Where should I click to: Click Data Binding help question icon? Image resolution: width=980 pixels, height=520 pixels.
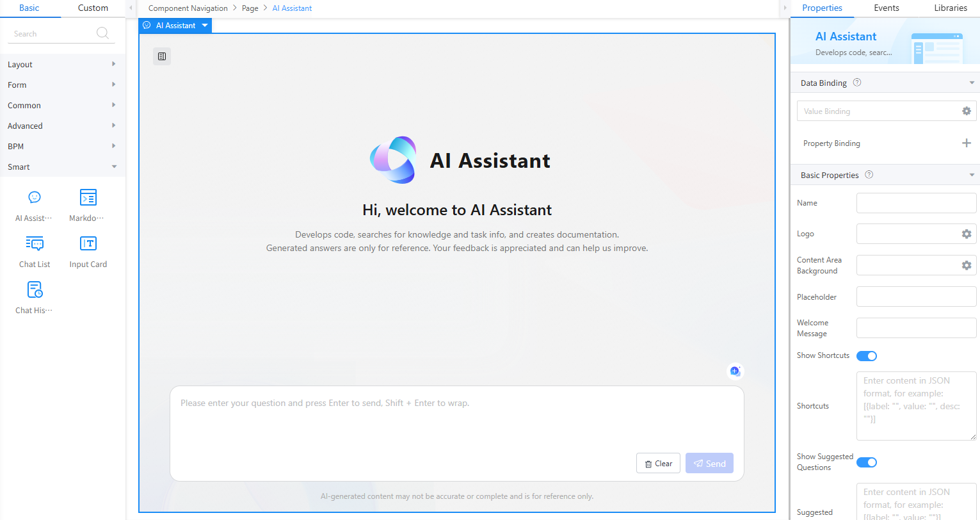click(857, 83)
